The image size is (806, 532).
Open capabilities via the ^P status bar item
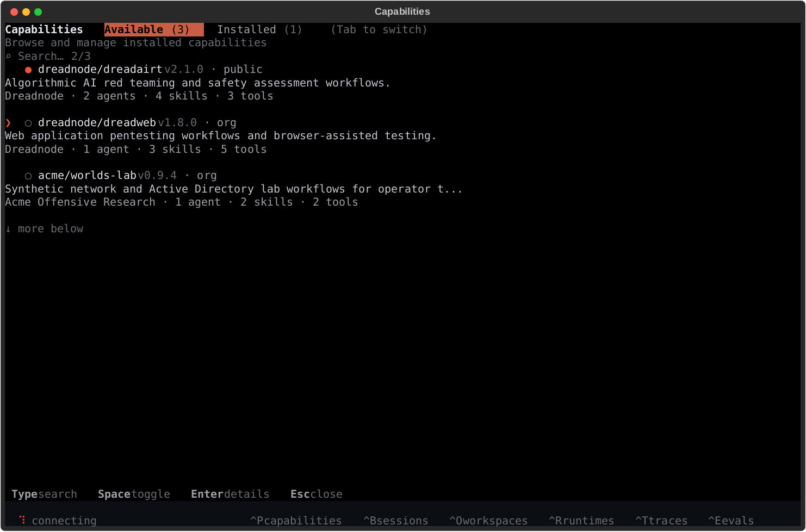(x=296, y=520)
